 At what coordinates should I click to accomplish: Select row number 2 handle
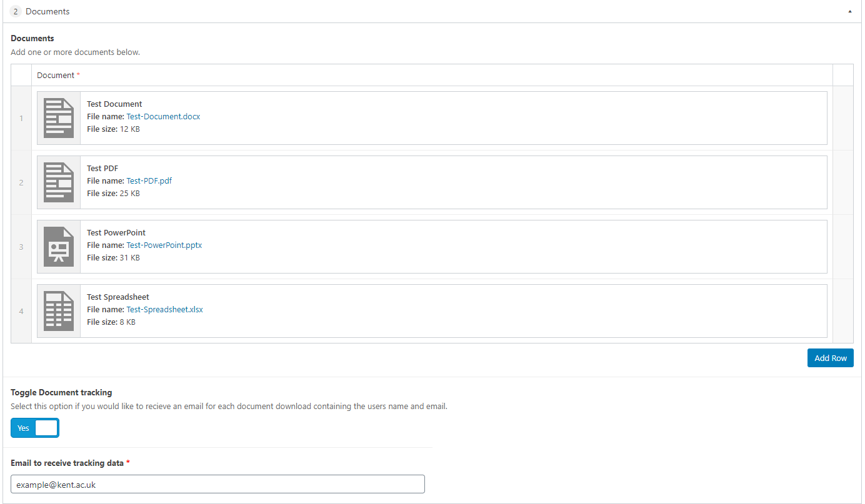point(21,182)
